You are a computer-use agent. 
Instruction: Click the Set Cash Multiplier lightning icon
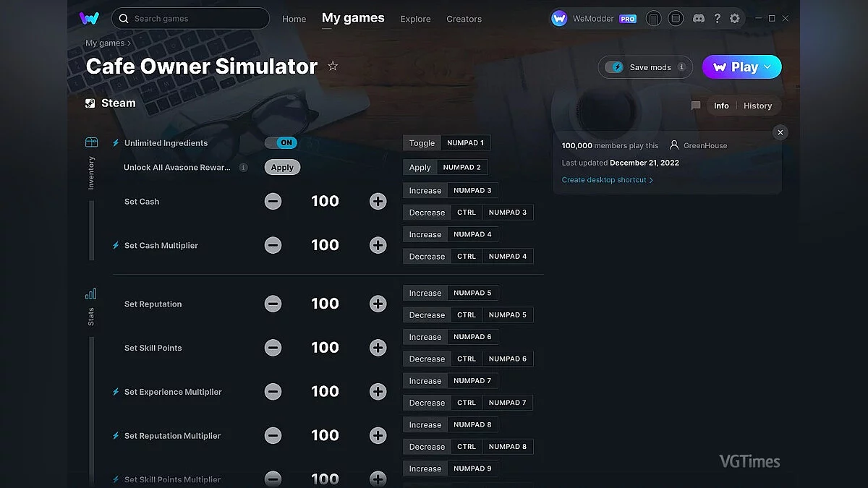pyautogui.click(x=116, y=246)
